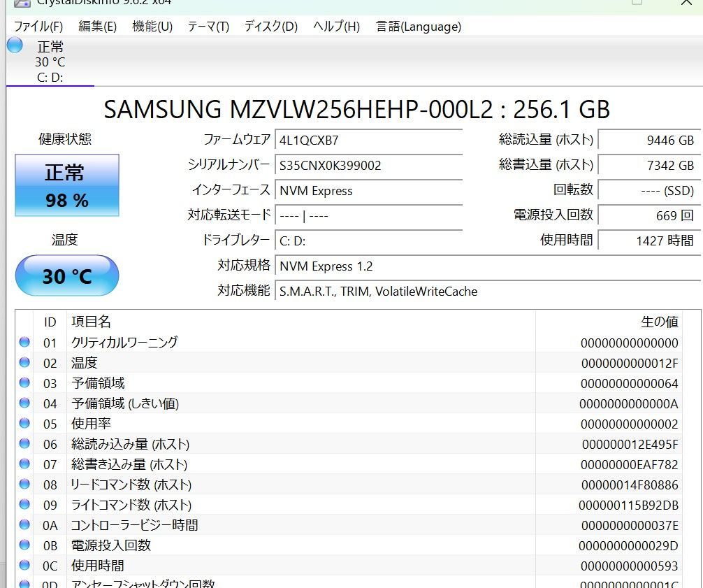703x588 pixels.
Task: Click the blue health indicator above C: D:
Action: click(x=15, y=45)
